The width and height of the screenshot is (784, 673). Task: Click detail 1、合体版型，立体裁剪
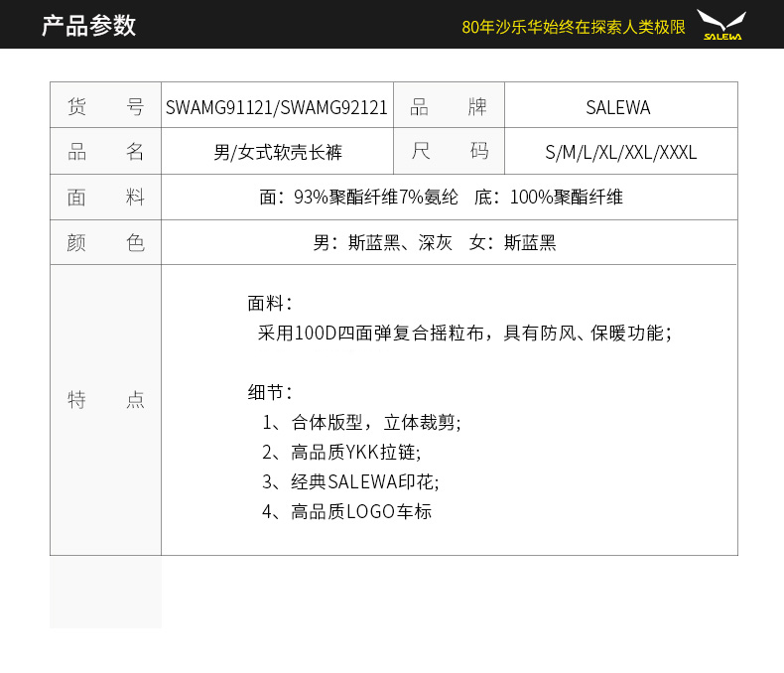click(x=361, y=423)
